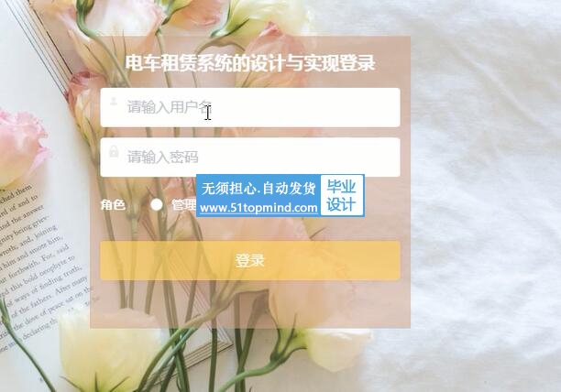Focus the 请输入密码 password input
Image resolution: width=561 pixels, height=392 pixels.
250,157
